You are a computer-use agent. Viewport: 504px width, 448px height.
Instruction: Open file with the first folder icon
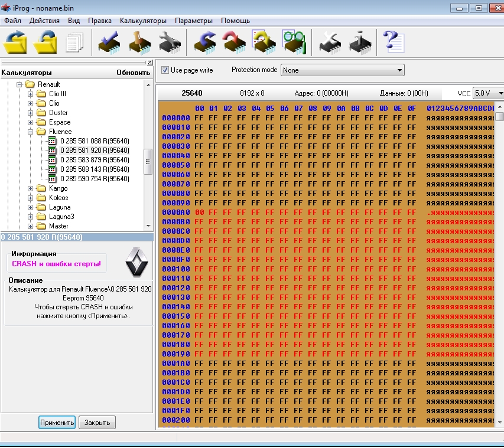coord(15,42)
